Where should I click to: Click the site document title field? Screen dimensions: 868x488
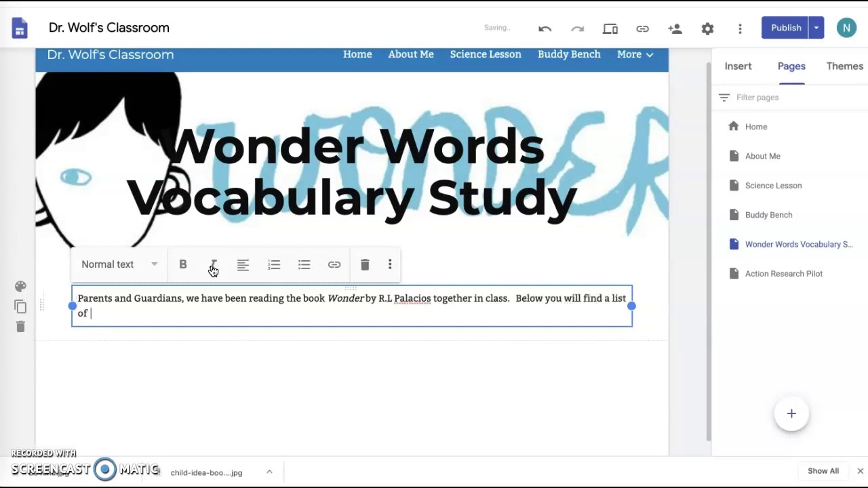[109, 28]
